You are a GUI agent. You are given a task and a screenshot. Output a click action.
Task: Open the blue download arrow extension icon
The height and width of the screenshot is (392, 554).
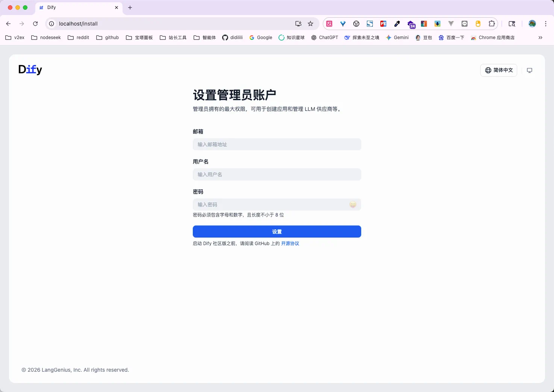coord(437,24)
